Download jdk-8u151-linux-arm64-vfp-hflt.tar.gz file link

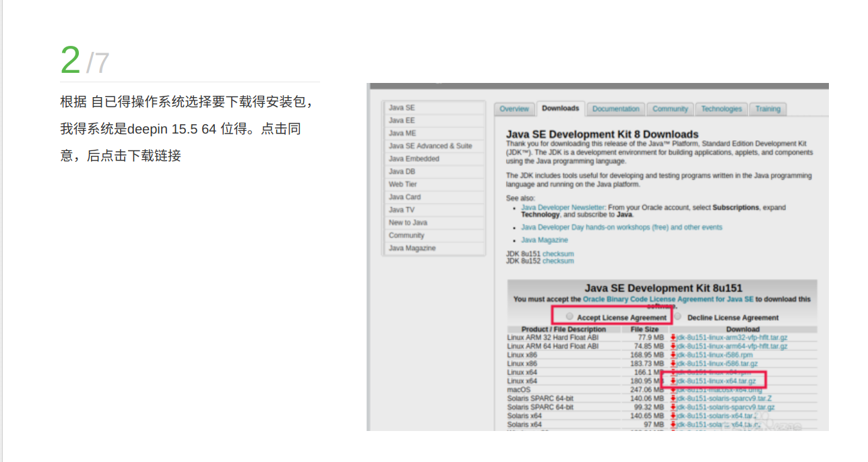pos(732,347)
